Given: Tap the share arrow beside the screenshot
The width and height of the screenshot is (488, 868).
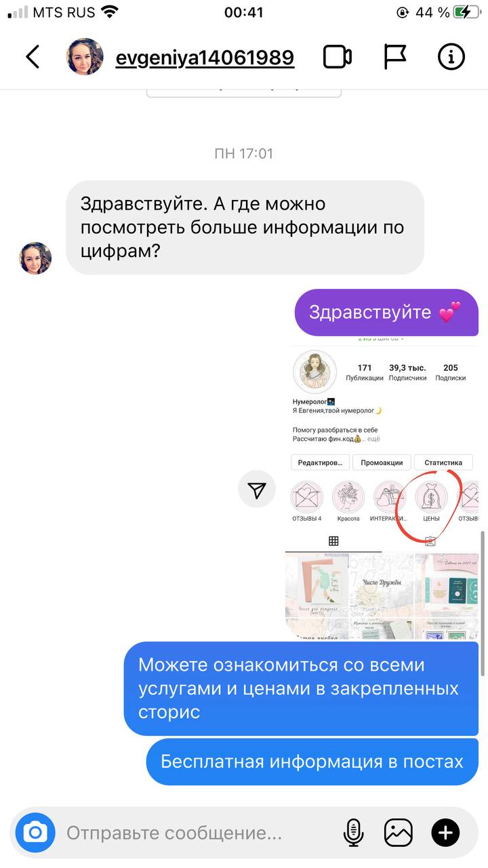Looking at the screenshot, I should tap(257, 490).
